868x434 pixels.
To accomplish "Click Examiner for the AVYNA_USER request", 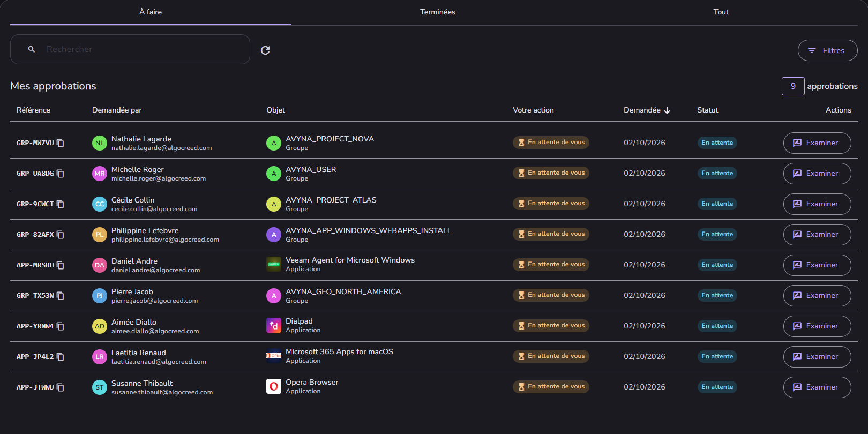I will tap(817, 174).
